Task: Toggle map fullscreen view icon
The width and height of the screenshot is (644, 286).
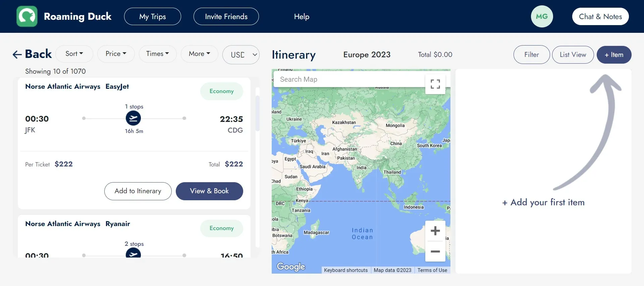Action: [x=435, y=84]
